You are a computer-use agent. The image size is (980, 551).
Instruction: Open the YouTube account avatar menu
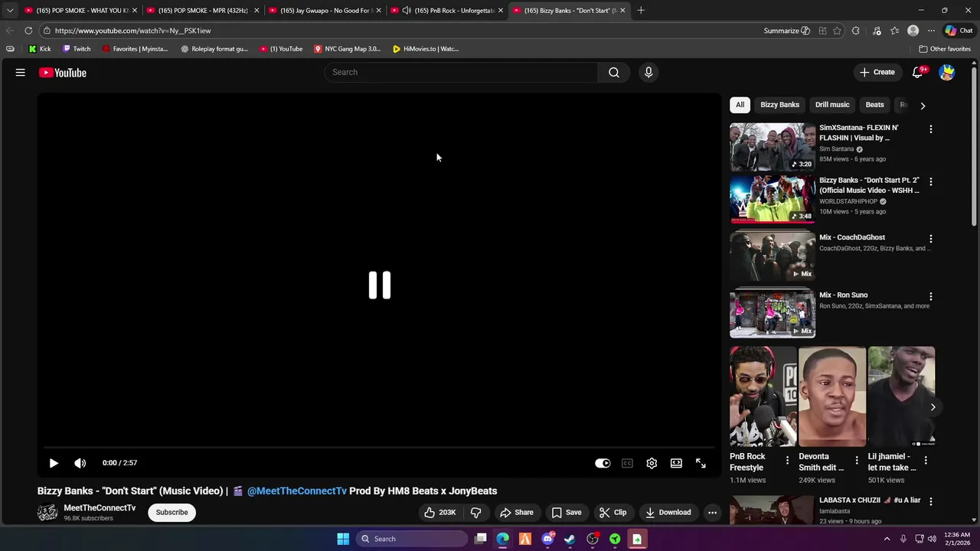947,73
